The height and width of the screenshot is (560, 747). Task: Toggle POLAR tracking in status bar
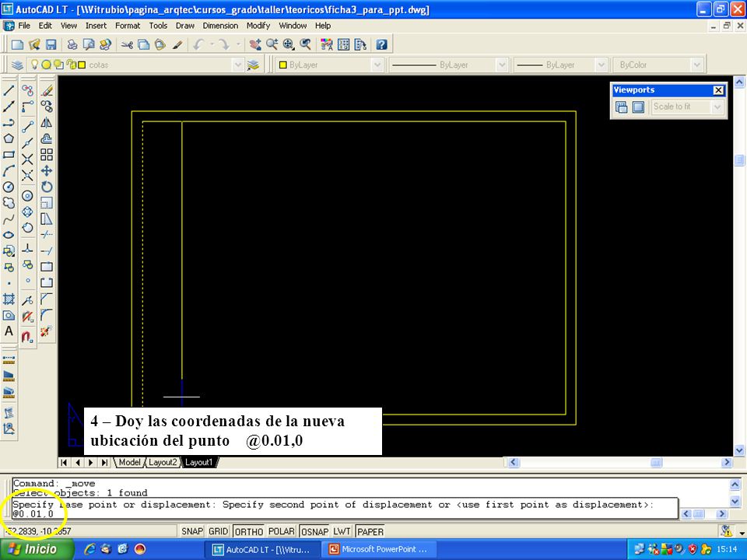282,531
